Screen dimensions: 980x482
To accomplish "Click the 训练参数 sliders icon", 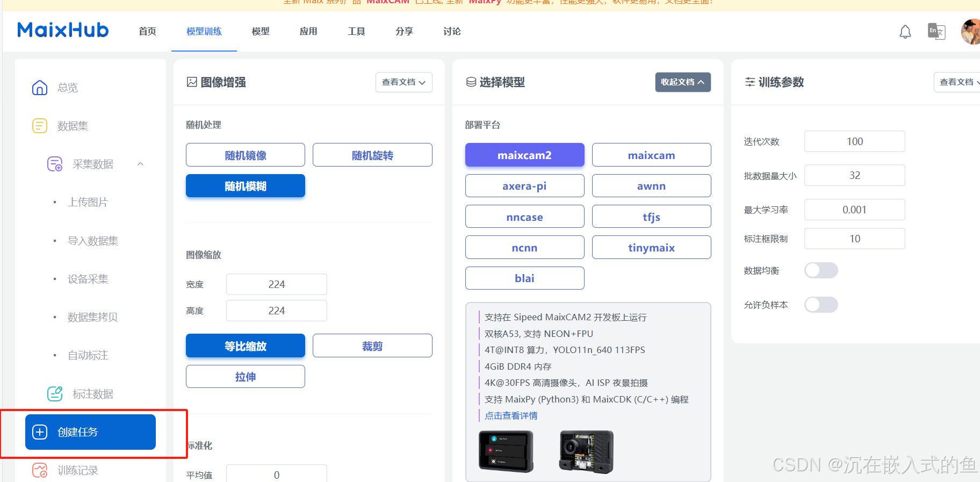I will tap(750, 82).
